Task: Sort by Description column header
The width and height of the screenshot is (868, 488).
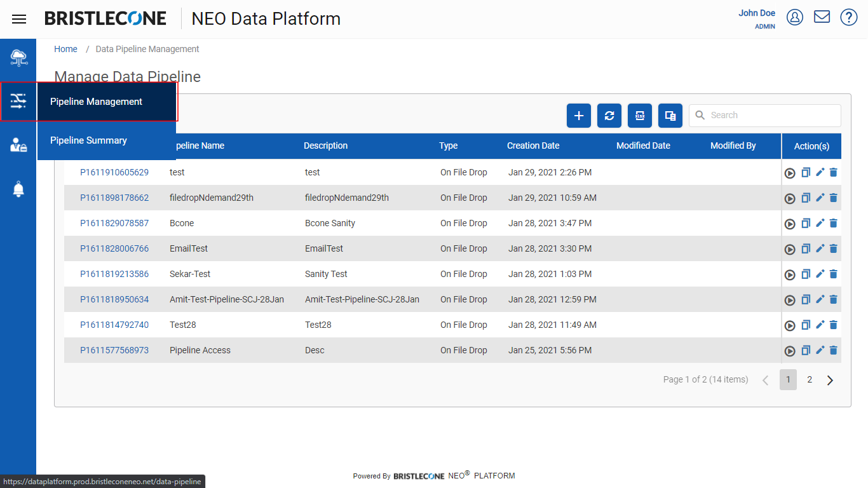Action: 325,146
